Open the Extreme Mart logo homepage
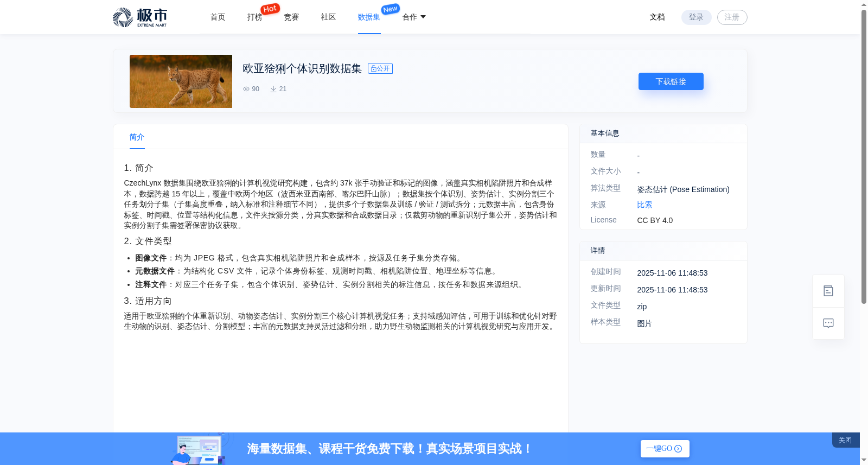Viewport: 868px width, 465px height. coord(140,17)
